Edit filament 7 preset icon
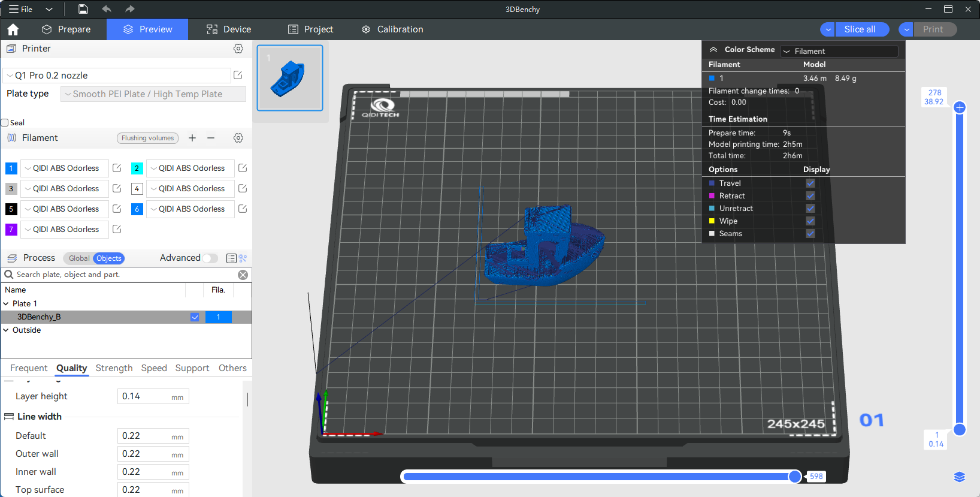 [x=117, y=230]
